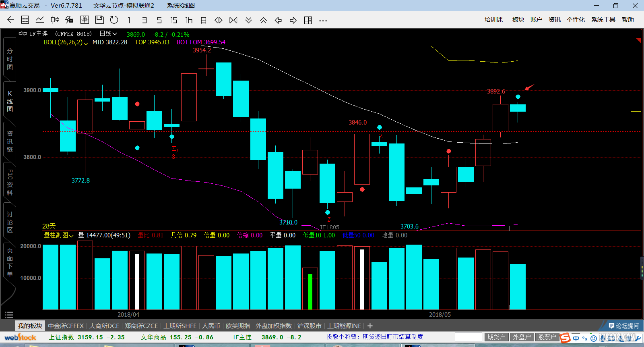
Task: Open the 账户 menu
Action: 537,20
